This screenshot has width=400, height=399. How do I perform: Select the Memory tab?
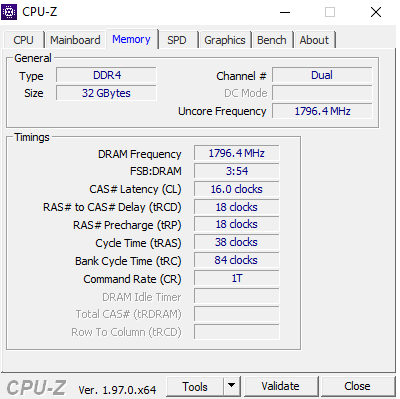pos(131,39)
